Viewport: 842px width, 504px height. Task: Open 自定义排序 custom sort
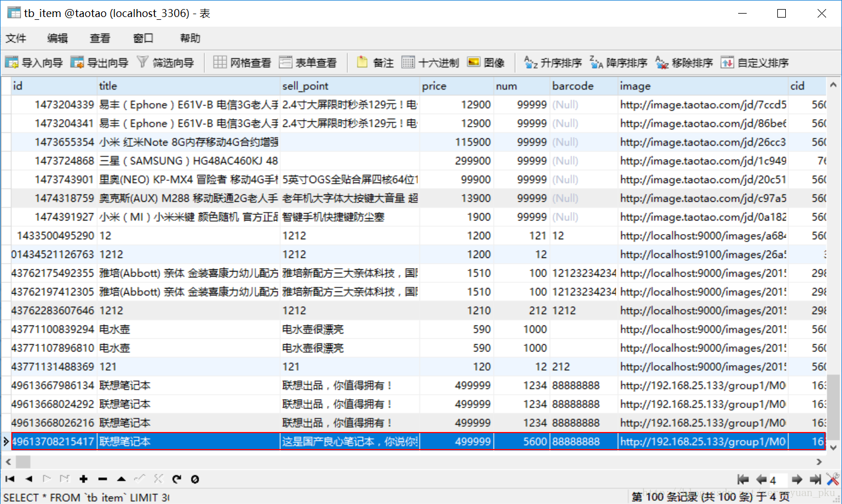[x=755, y=62]
